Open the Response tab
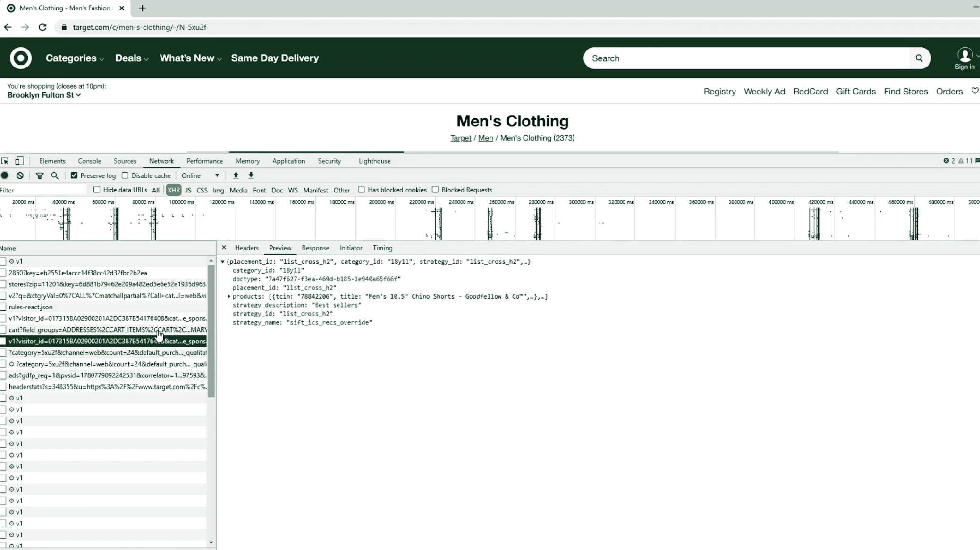The width and height of the screenshot is (980, 550). [315, 248]
